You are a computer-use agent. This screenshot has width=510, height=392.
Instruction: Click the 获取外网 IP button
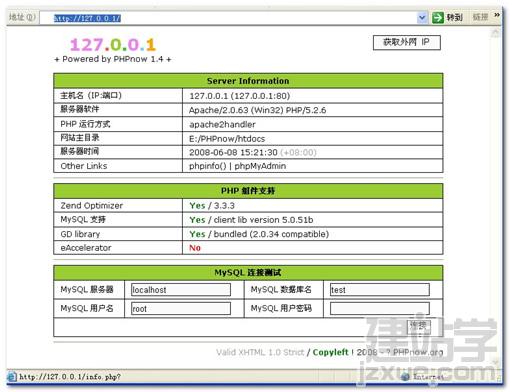[407, 42]
